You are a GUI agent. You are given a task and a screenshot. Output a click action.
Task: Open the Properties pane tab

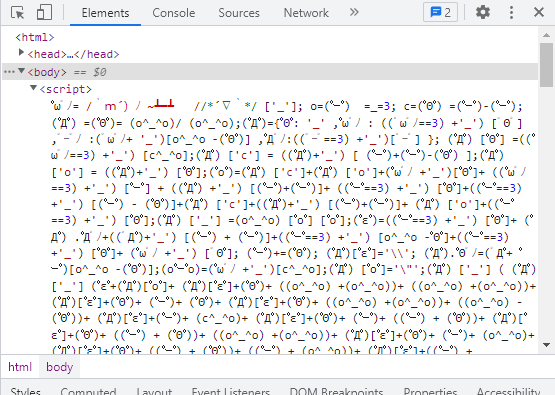point(430,391)
